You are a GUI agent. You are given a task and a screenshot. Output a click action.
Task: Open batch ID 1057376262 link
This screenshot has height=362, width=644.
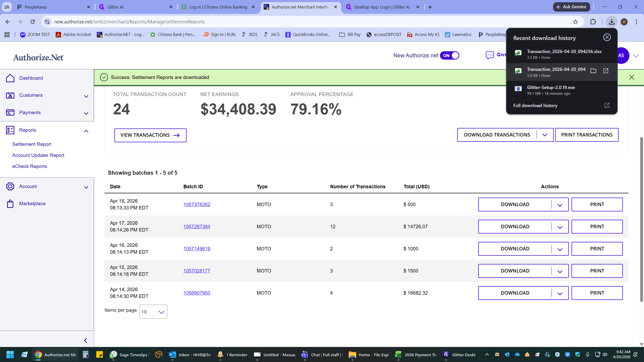(197, 205)
